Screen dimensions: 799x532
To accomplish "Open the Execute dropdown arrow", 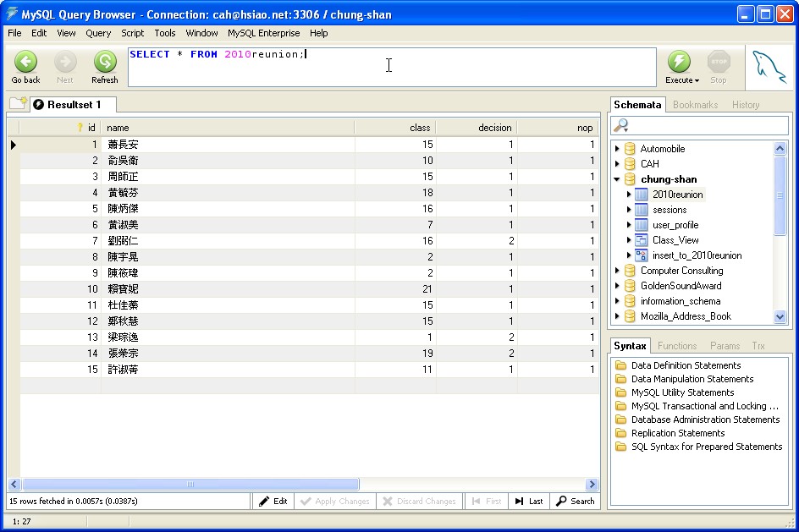I will (x=697, y=80).
